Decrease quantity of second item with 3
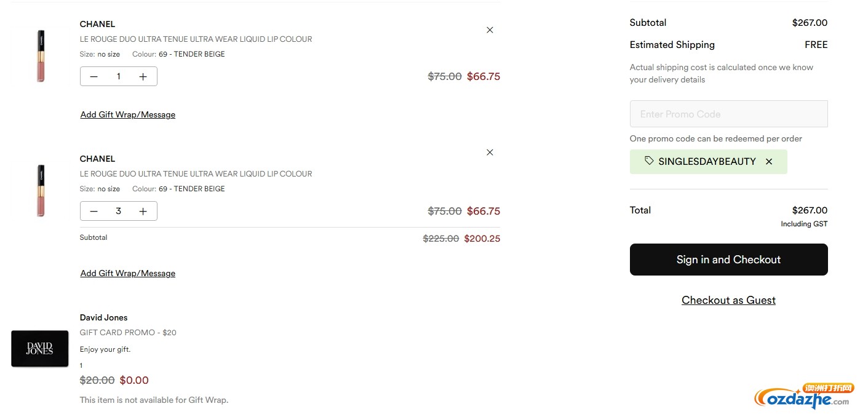This screenshot has height=417, width=868. point(94,212)
